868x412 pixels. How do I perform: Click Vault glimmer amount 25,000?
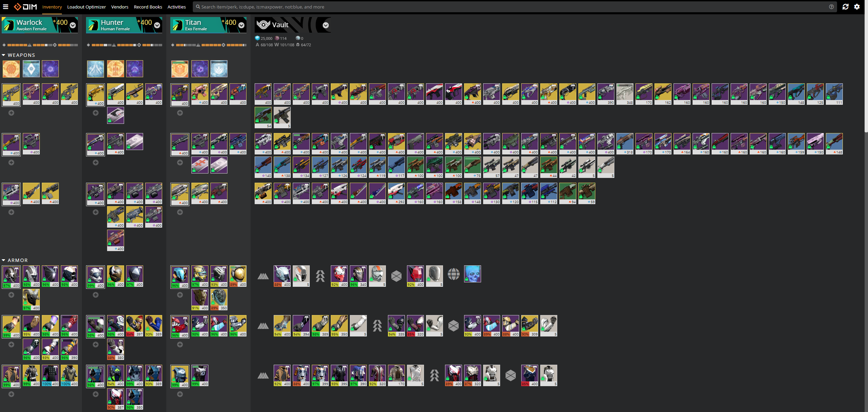[x=264, y=38]
